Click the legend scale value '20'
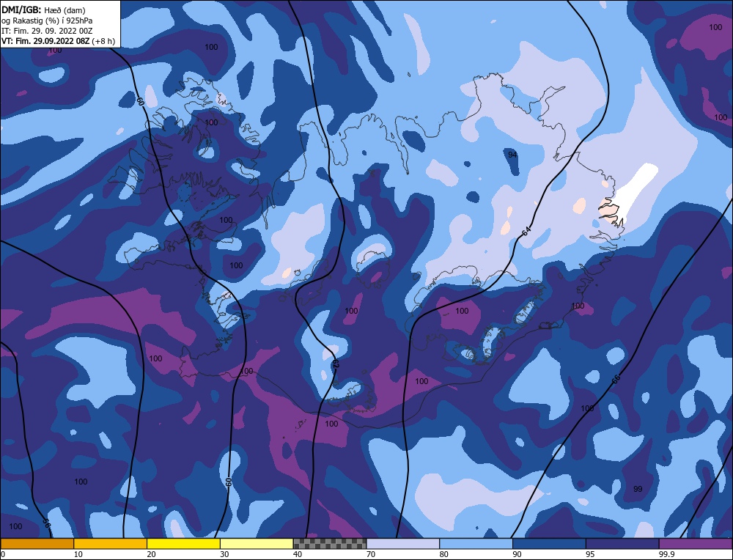The width and height of the screenshot is (733, 560). [x=152, y=554]
